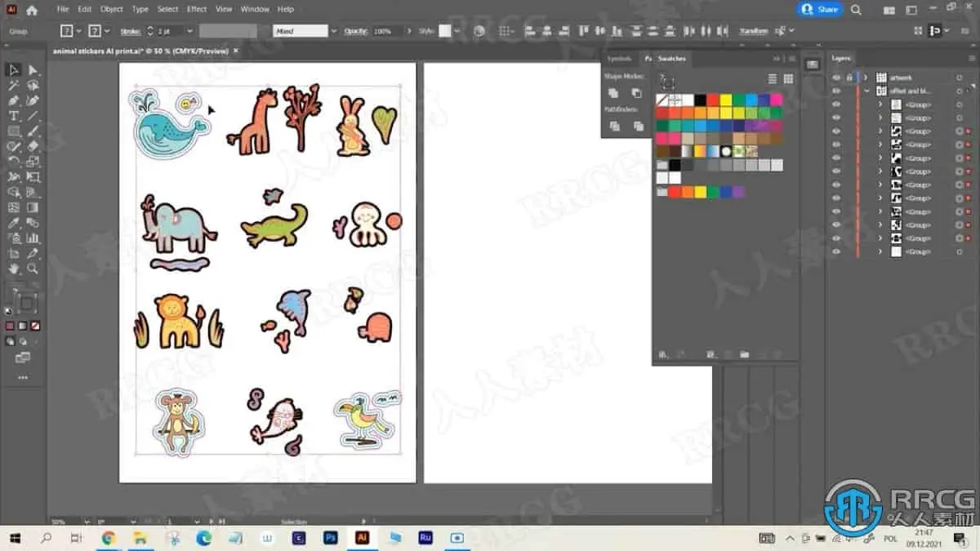Open the Window menu
The image size is (980, 551).
255,9
